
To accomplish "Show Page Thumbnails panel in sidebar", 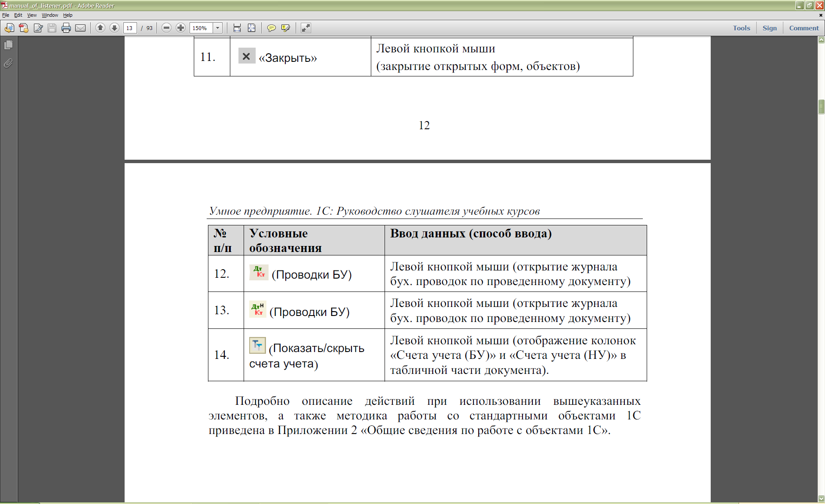I will click(8, 45).
